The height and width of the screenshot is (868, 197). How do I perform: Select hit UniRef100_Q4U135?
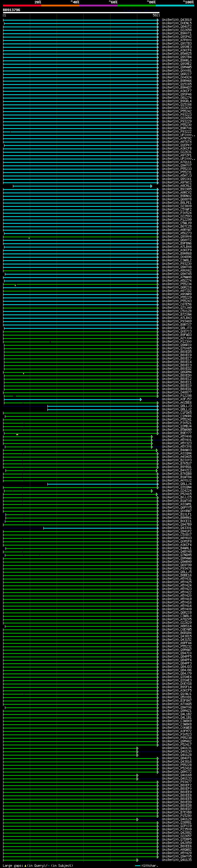[x=177, y=860]
